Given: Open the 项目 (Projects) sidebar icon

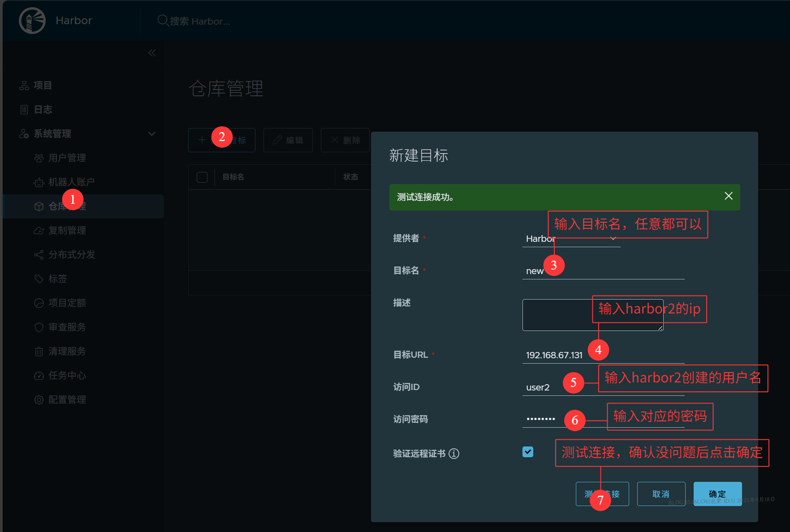Looking at the screenshot, I should [24, 85].
